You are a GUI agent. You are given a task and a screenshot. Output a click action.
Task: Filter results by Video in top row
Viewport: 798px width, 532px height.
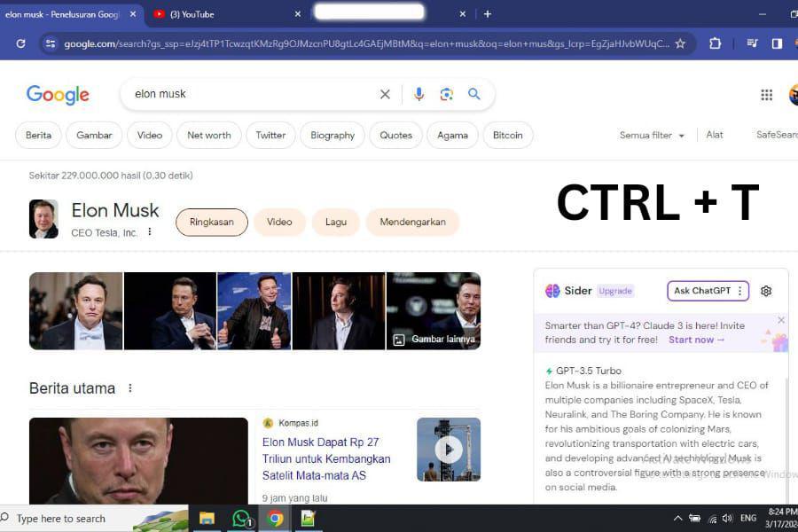pyautogui.click(x=150, y=136)
